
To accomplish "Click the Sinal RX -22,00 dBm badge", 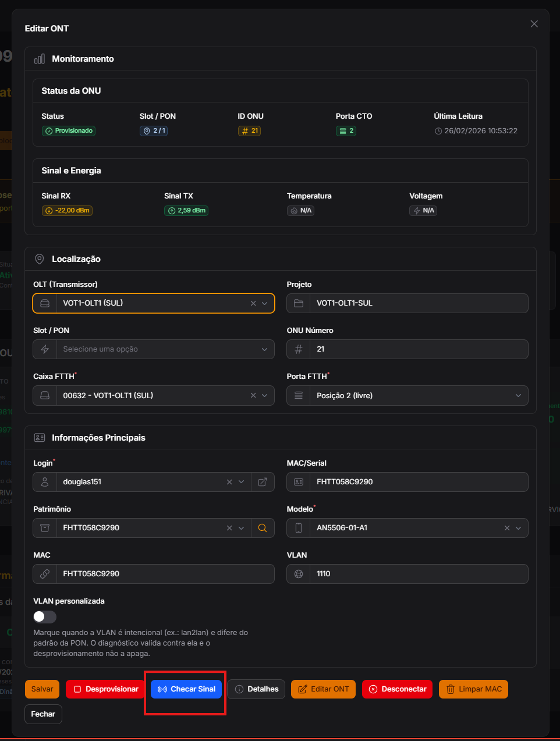I will (x=67, y=211).
